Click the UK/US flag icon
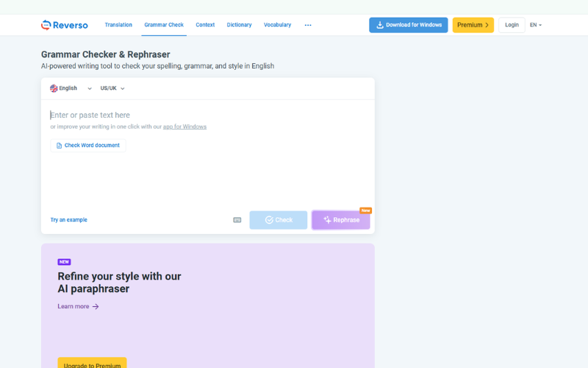 pyautogui.click(x=54, y=88)
